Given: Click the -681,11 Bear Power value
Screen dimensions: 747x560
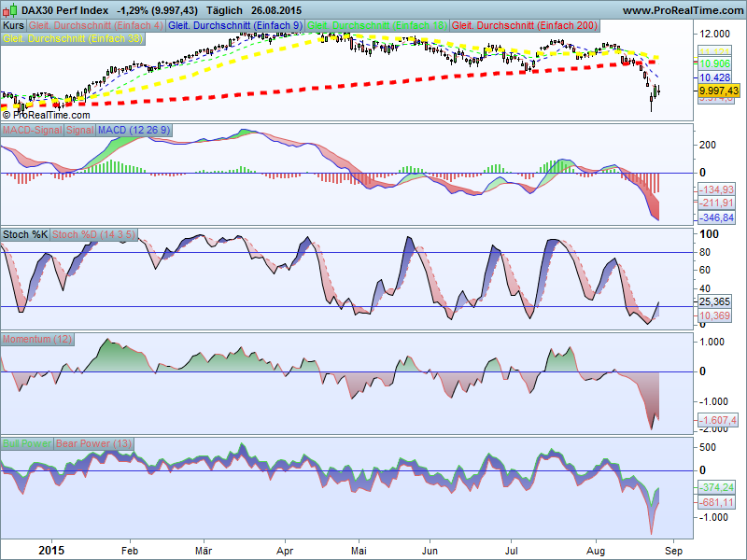Looking at the screenshot, I should click(x=716, y=502).
